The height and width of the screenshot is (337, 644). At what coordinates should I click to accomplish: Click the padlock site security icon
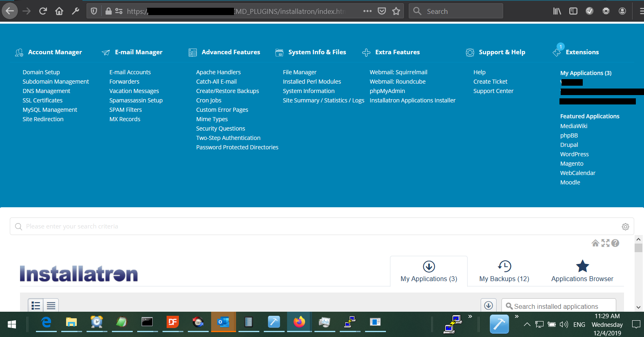coord(108,11)
